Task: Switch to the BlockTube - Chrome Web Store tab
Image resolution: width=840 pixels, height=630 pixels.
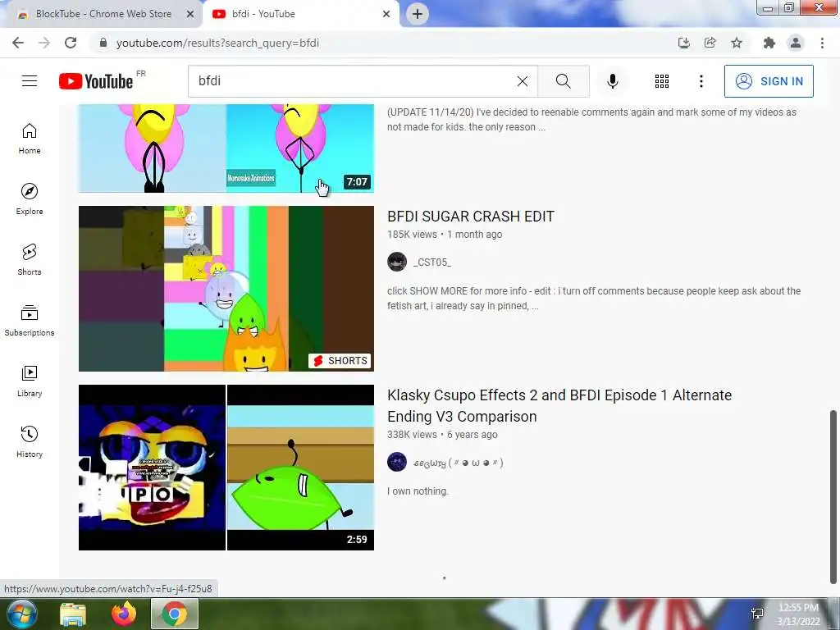Action: (x=102, y=14)
